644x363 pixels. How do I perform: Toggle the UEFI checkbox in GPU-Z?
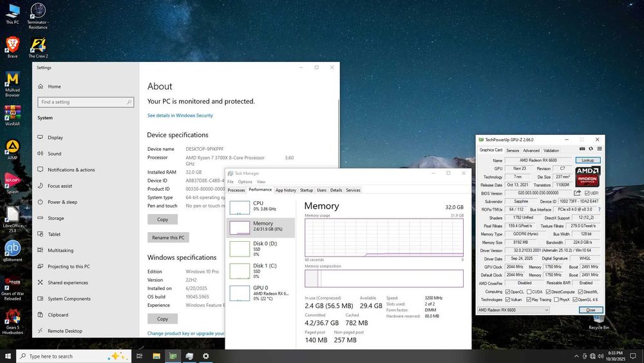coord(587,193)
